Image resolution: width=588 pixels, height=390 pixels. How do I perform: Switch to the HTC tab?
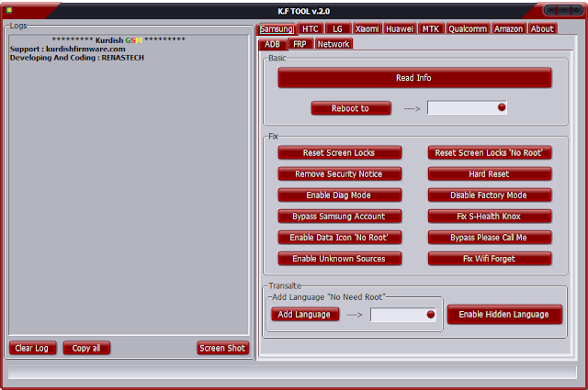(311, 28)
